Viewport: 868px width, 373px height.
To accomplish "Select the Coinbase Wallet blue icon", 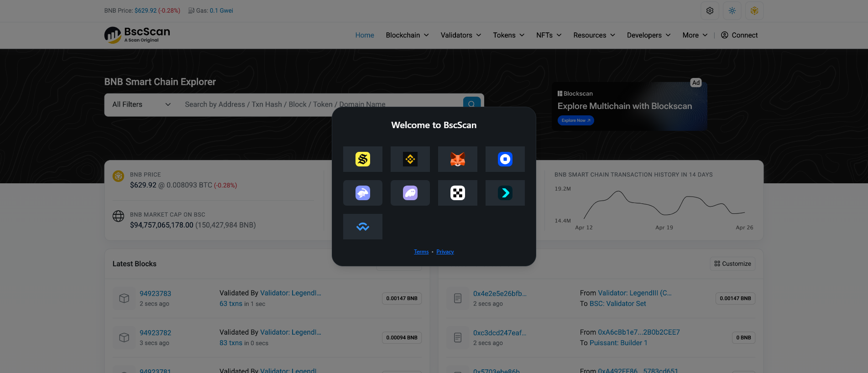I will 505,159.
